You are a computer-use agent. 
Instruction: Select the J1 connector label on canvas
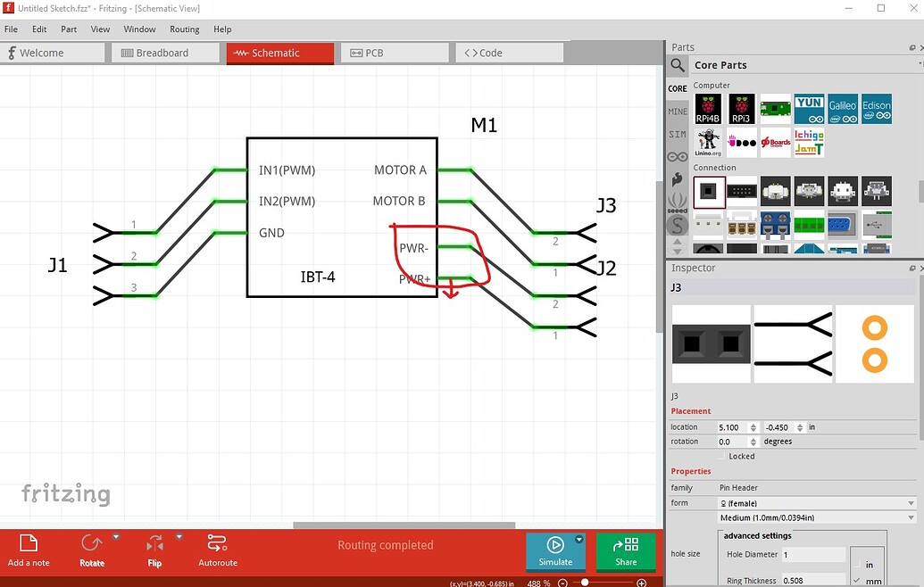pyautogui.click(x=58, y=265)
